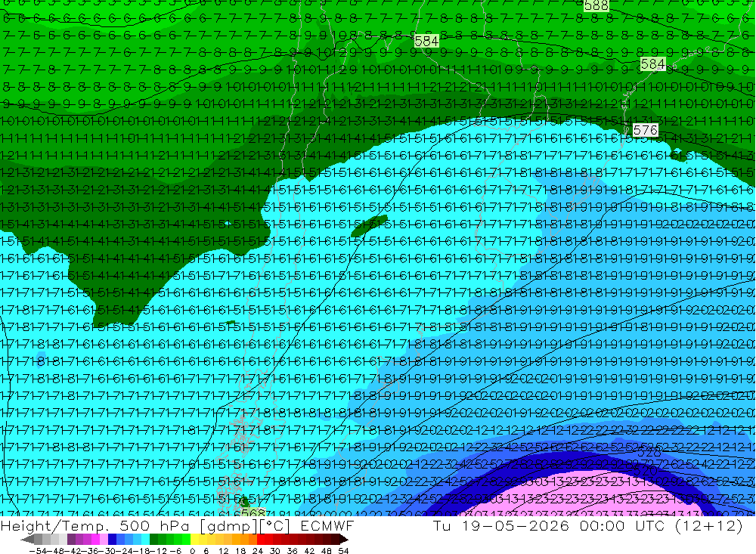Click the '500 hPa' level text

(153, 525)
